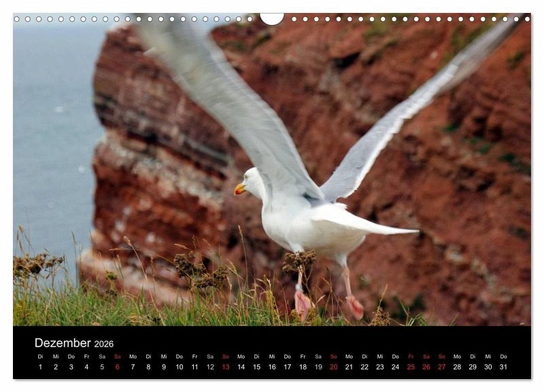Click date 15 in the calendar

256,367
